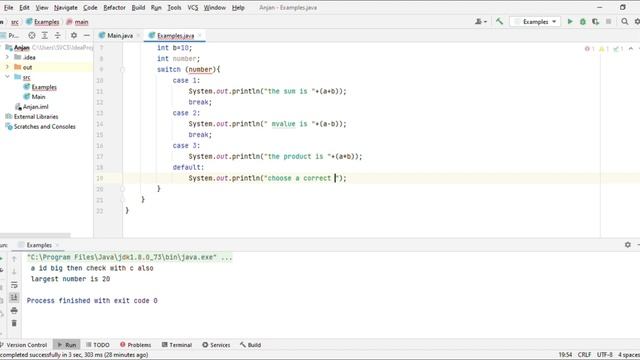Open the Run tool window button
This screenshot has height=360, width=640.
pos(67,345)
